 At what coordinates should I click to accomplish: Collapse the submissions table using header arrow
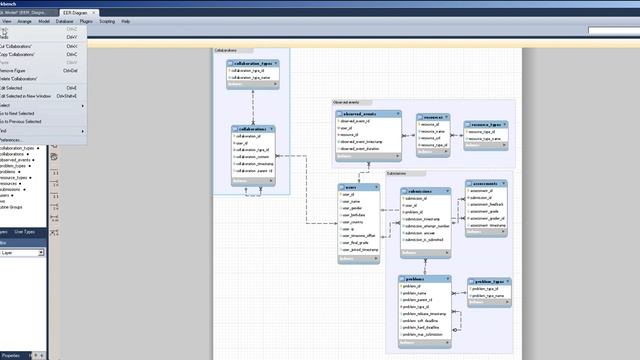pos(447,191)
